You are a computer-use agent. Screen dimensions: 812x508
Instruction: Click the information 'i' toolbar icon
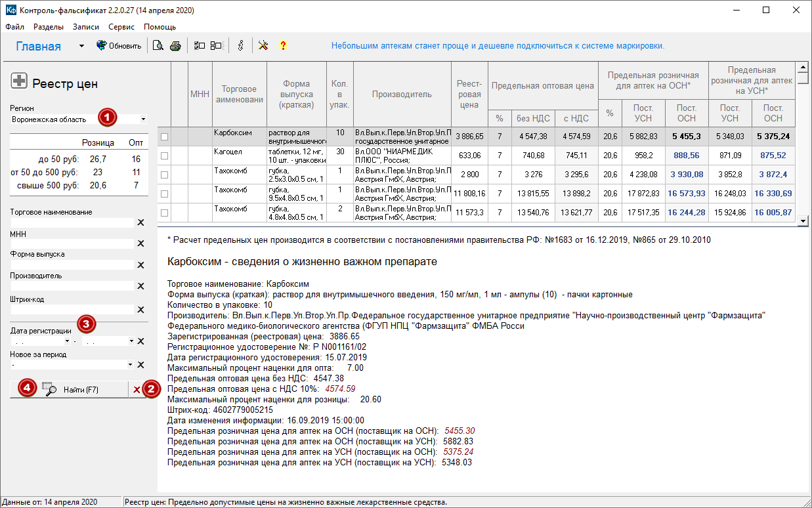pos(240,45)
